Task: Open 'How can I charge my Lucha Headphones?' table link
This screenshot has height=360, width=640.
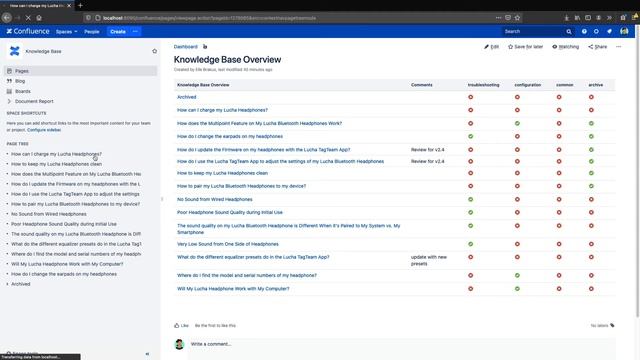Action: (x=222, y=110)
